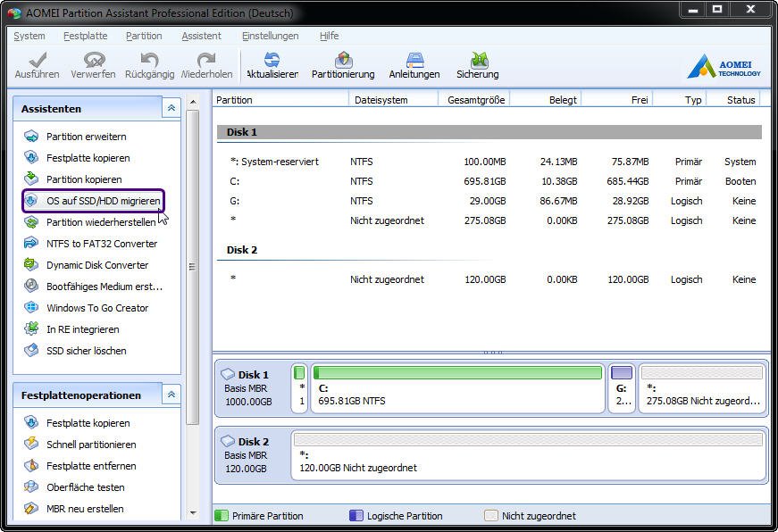
Task: Collapse the Assistenten panel
Action: click(171, 108)
